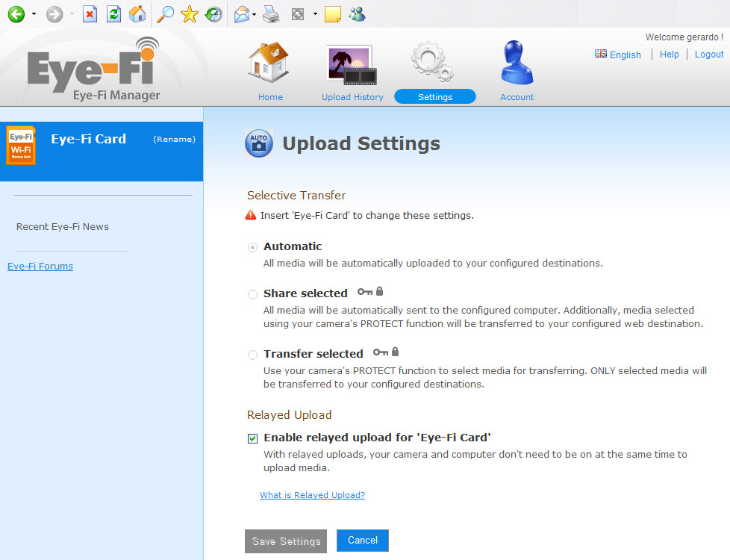Select the Eye-Fi Card sidebar entry
Screen dimensions: 730x560
click(x=102, y=152)
